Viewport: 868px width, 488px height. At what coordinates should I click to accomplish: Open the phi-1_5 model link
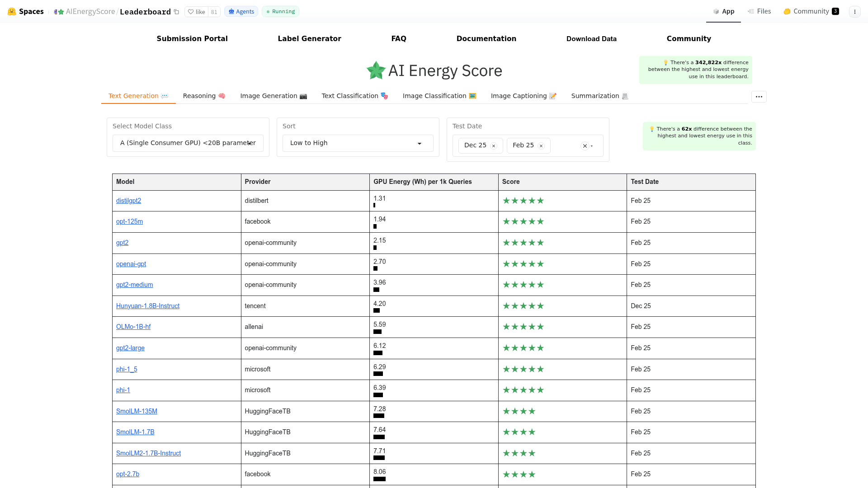point(127,369)
